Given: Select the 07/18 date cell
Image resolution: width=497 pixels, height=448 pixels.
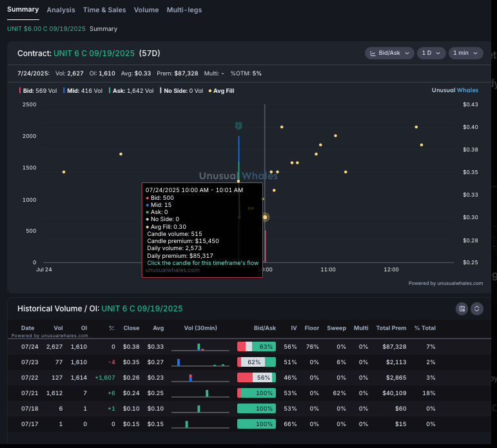Looking at the screenshot, I should click(x=30, y=409).
